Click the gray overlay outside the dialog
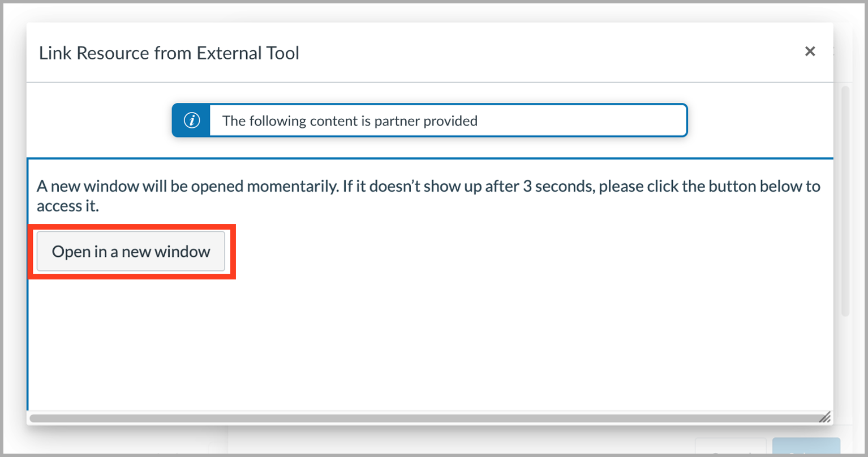This screenshot has width=868, height=457. pos(11,226)
